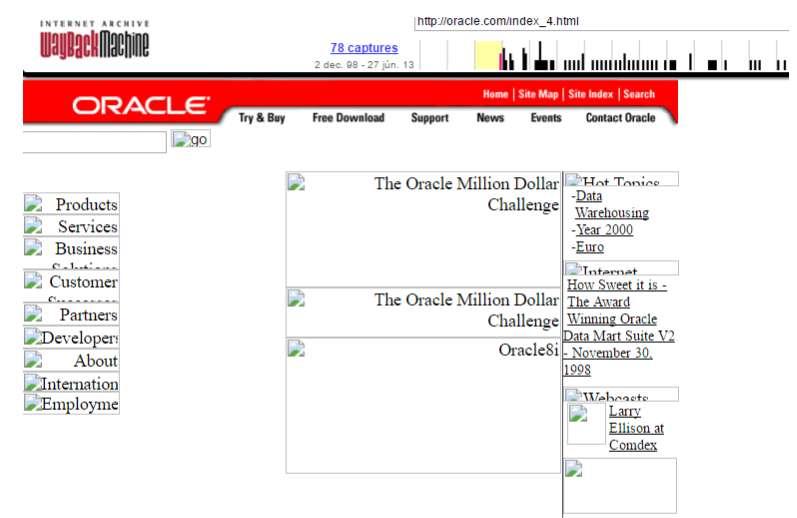The height and width of the screenshot is (518, 797).
Task: Open the How Sweet it is article link
Action: click(x=619, y=327)
